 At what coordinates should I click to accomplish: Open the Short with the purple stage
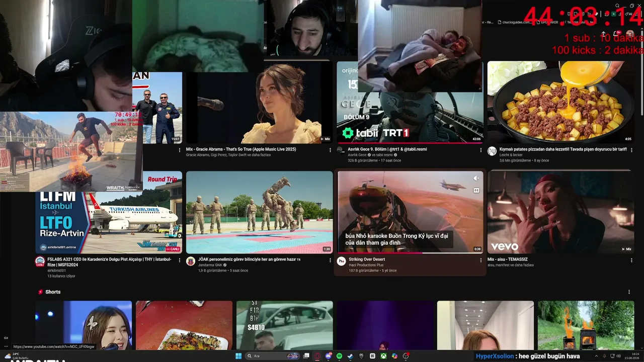(385, 325)
